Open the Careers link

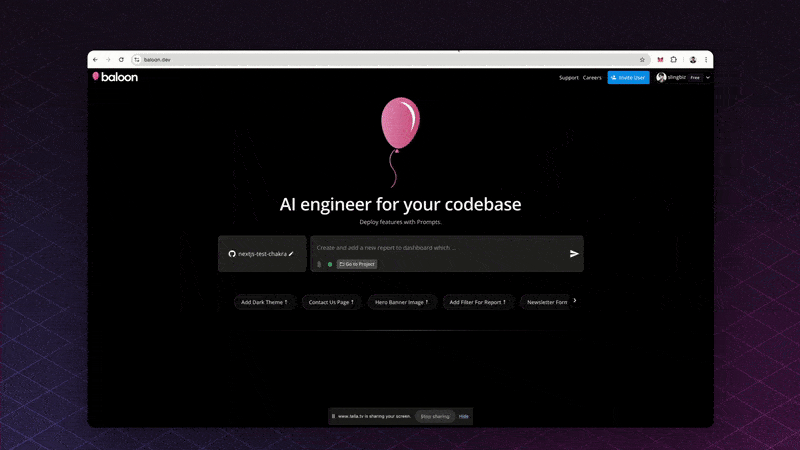[x=592, y=78]
